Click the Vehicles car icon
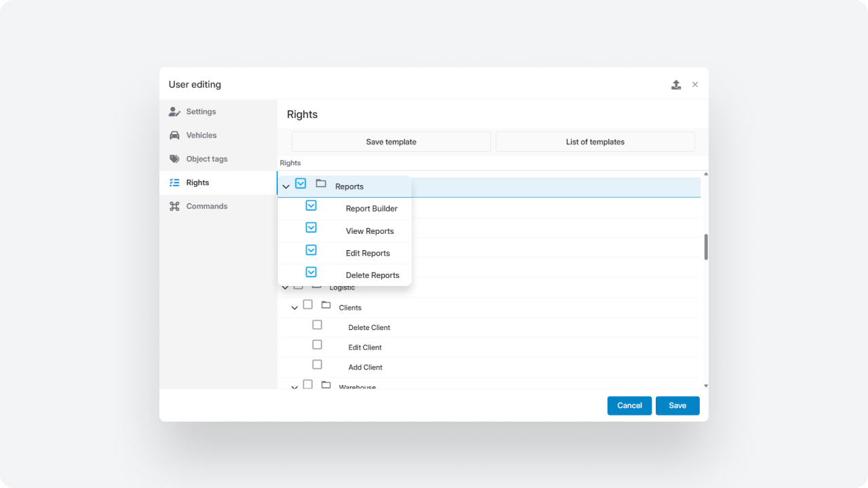The image size is (868, 488). click(174, 136)
